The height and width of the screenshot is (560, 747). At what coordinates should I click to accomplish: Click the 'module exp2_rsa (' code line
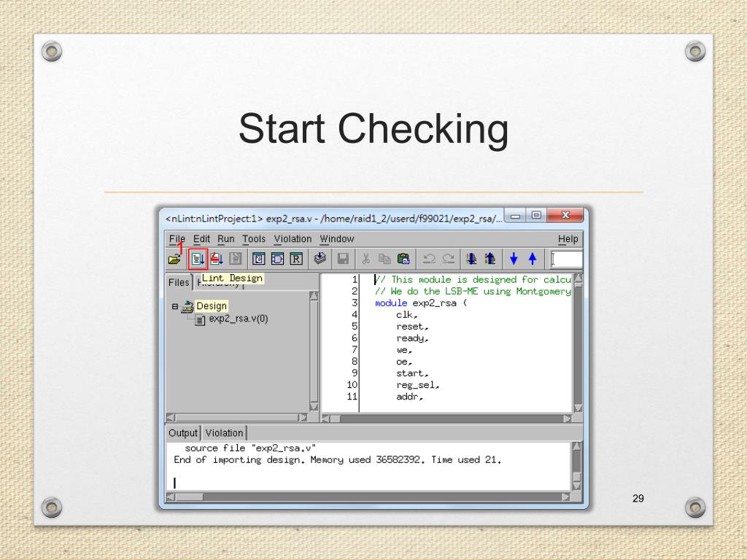pyautogui.click(x=421, y=303)
